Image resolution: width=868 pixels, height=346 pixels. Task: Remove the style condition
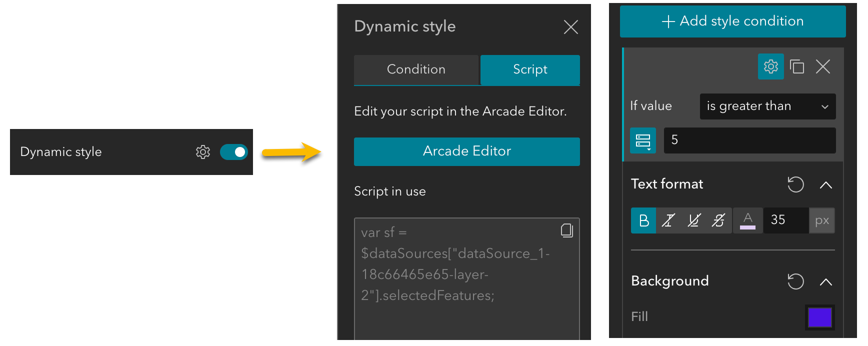click(823, 66)
